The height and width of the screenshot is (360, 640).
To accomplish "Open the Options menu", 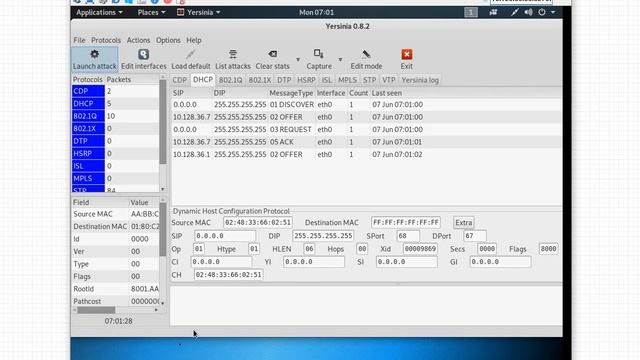I will tap(168, 40).
